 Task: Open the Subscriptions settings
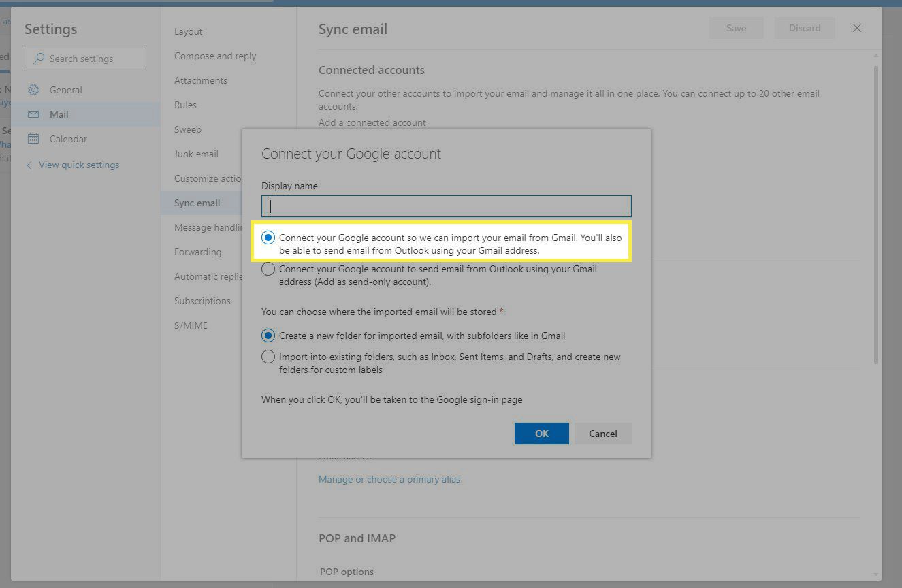(x=202, y=301)
